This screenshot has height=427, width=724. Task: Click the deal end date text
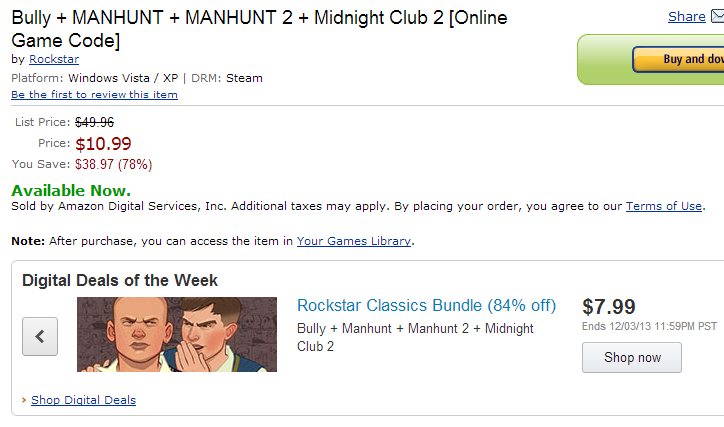[x=649, y=326]
